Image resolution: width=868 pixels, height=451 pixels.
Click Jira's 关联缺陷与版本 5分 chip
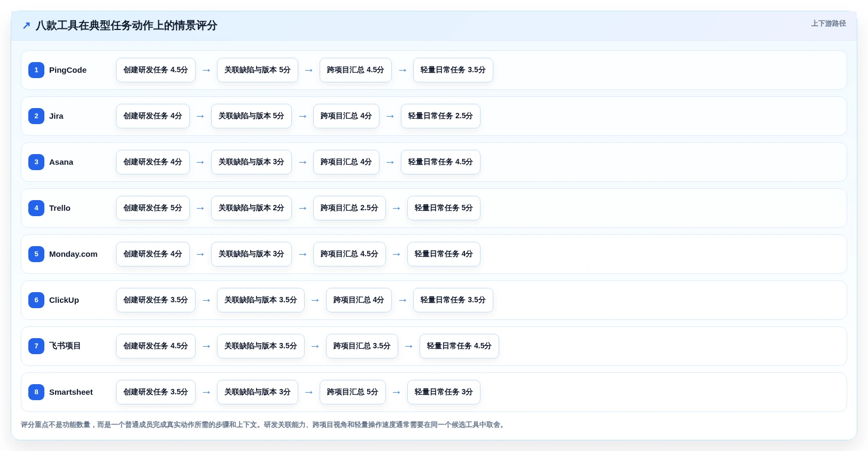tap(251, 116)
